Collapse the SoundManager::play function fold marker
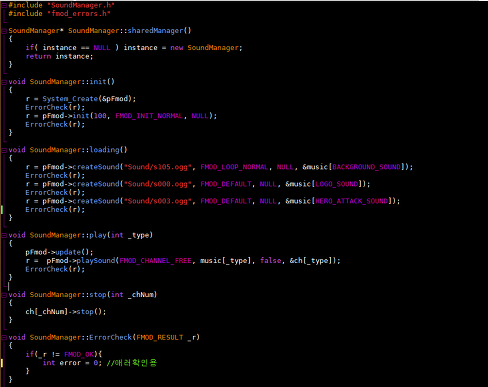This screenshot has width=488, height=387. click(4, 236)
